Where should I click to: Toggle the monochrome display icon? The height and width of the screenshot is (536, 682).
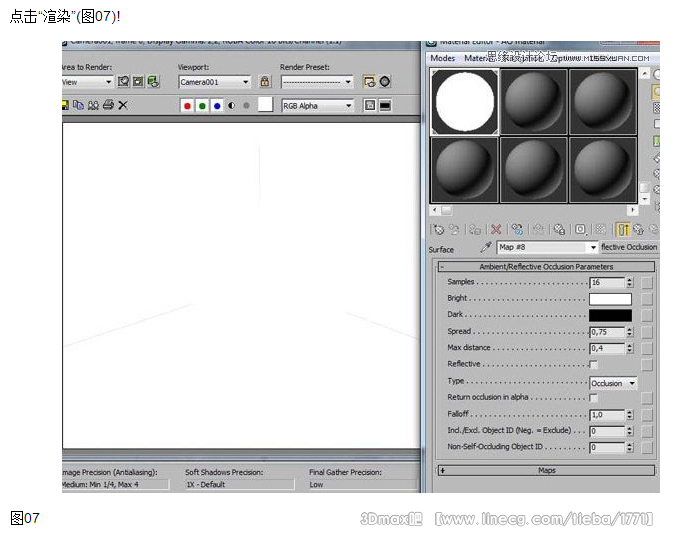pyautogui.click(x=247, y=105)
